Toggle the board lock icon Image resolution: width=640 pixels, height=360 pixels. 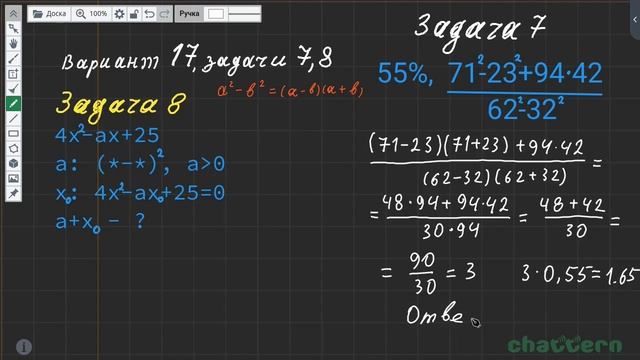(134, 14)
